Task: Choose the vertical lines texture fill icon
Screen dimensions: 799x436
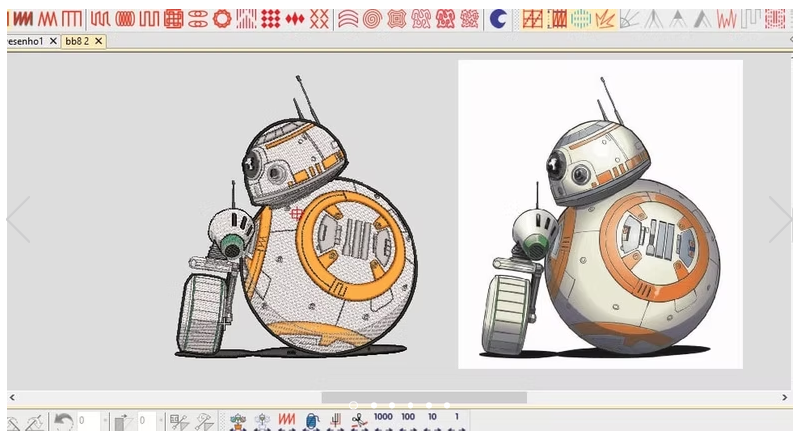Action: (247, 19)
